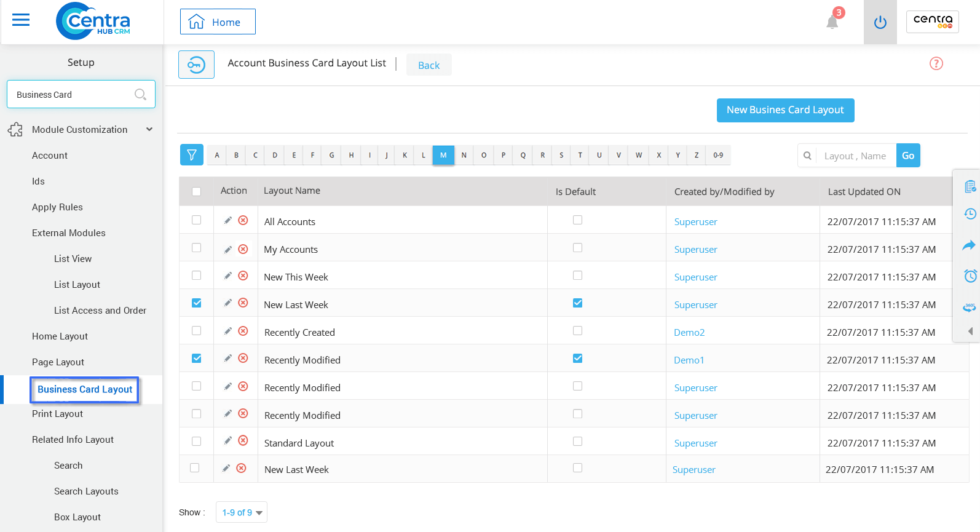980x532 pixels.
Task: Click the red help question mark icon
Action: tap(936, 63)
